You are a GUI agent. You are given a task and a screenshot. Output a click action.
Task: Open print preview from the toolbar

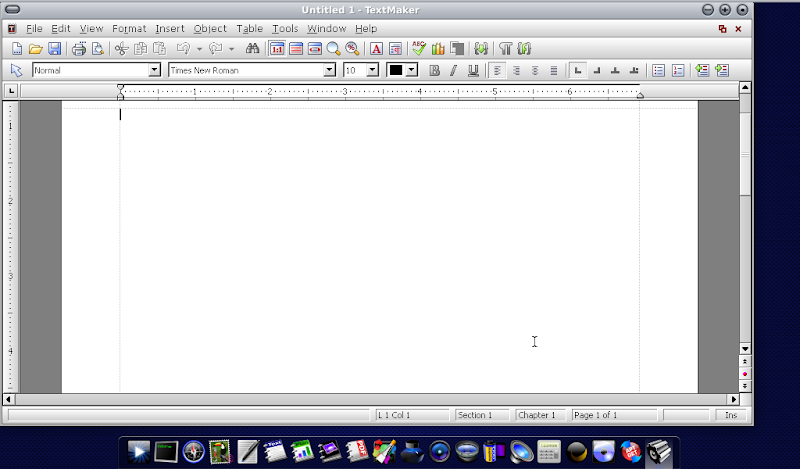coord(97,49)
